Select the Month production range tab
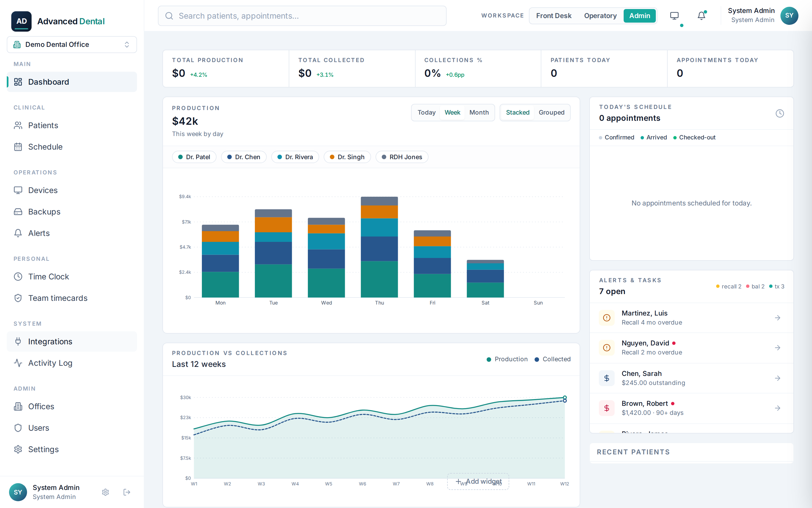The width and height of the screenshot is (812, 508). pyautogui.click(x=479, y=113)
